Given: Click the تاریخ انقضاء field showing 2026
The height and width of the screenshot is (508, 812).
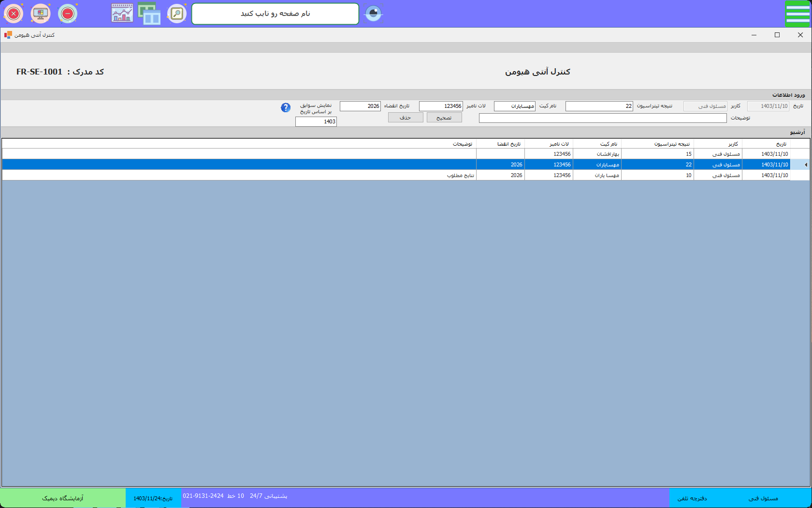Looking at the screenshot, I should 360,106.
